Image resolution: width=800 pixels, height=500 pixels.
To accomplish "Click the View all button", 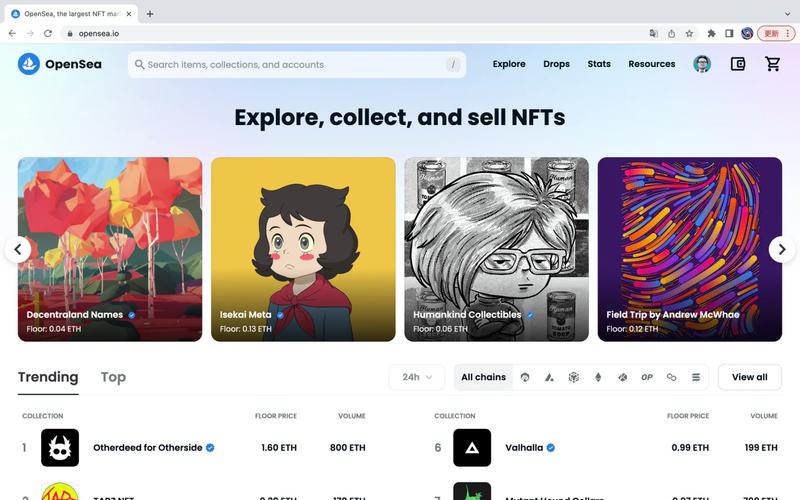I will coord(749,377).
